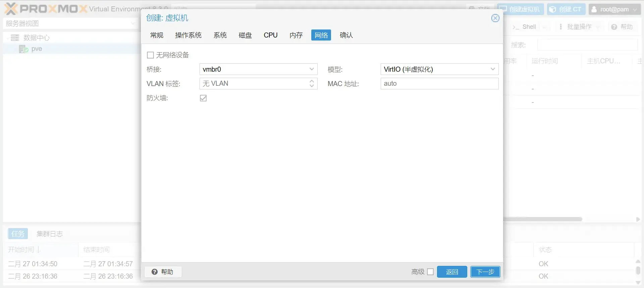Click the 创建虚拟机 monitor icon
The height and width of the screenshot is (288, 644).
503,9
